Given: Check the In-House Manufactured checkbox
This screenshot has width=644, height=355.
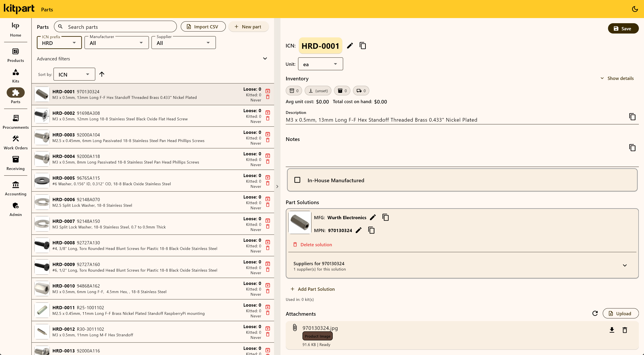Looking at the screenshot, I should [x=297, y=180].
